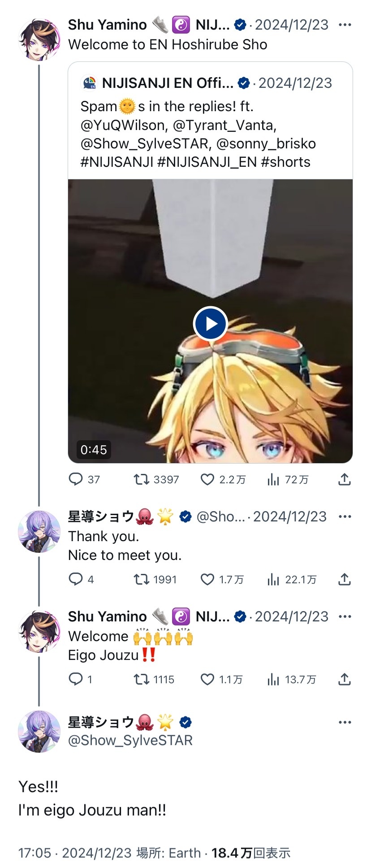Like the post with 2.2万 likes
The height and width of the screenshot is (868, 371).
click(x=223, y=479)
